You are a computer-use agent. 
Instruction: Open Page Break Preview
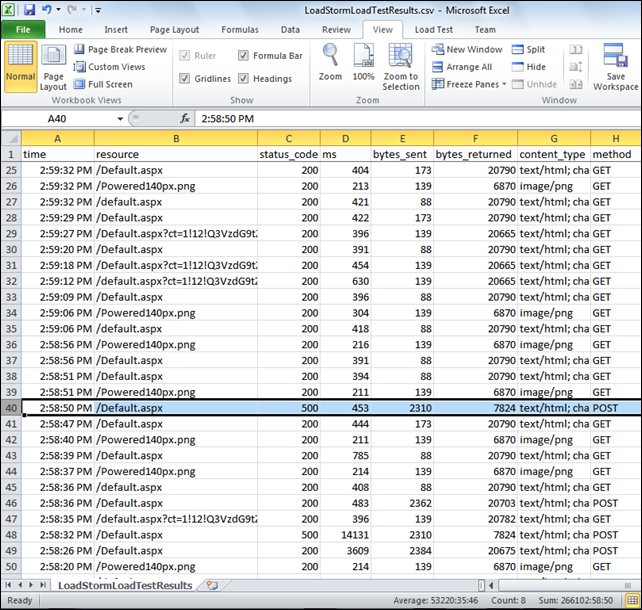coord(120,50)
